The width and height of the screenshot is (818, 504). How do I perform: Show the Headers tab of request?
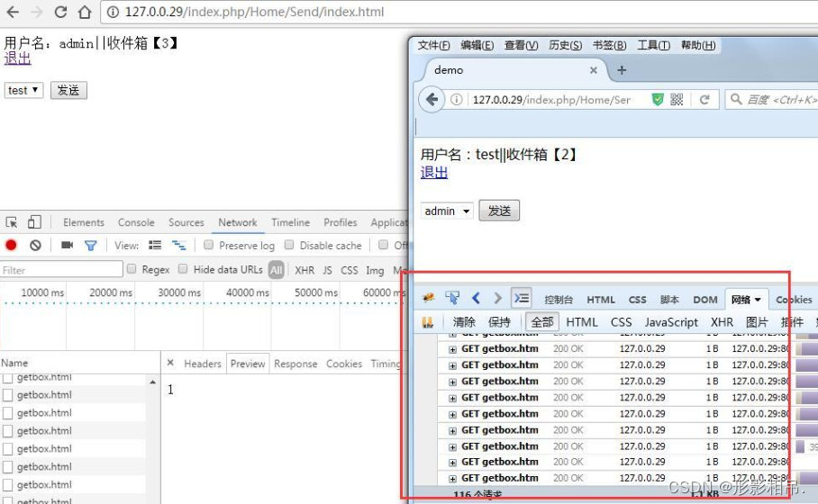[x=203, y=364]
